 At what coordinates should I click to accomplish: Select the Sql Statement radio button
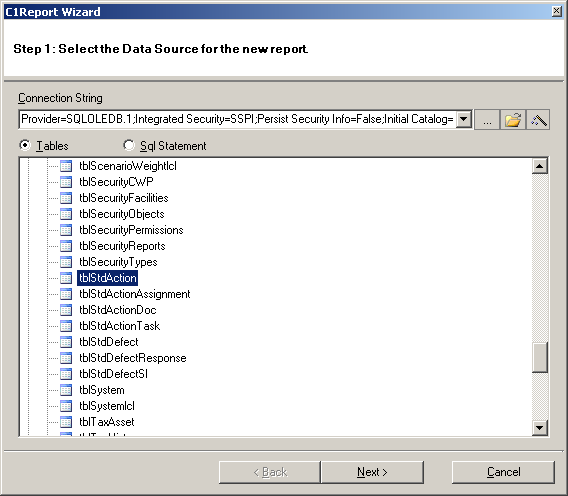click(129, 145)
